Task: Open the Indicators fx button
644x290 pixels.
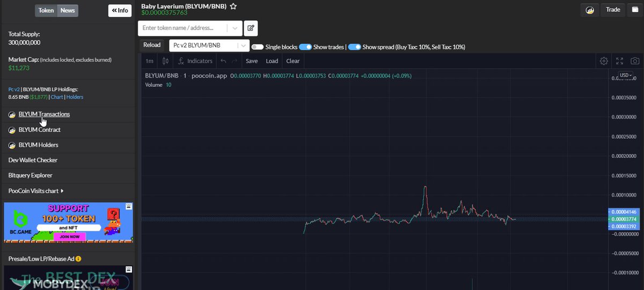Action: point(195,61)
